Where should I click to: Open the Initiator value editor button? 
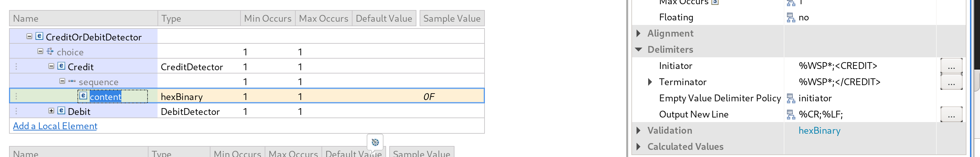tap(951, 66)
